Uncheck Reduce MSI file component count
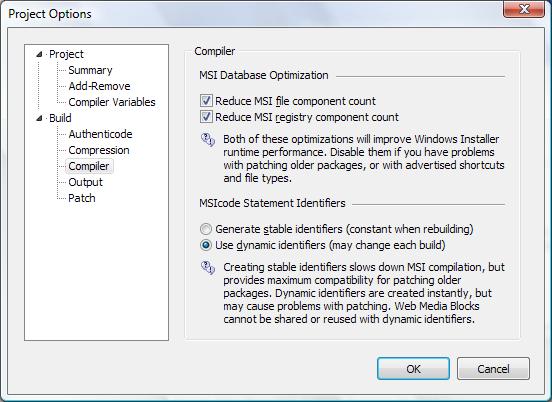The image size is (552, 402). coord(206,101)
